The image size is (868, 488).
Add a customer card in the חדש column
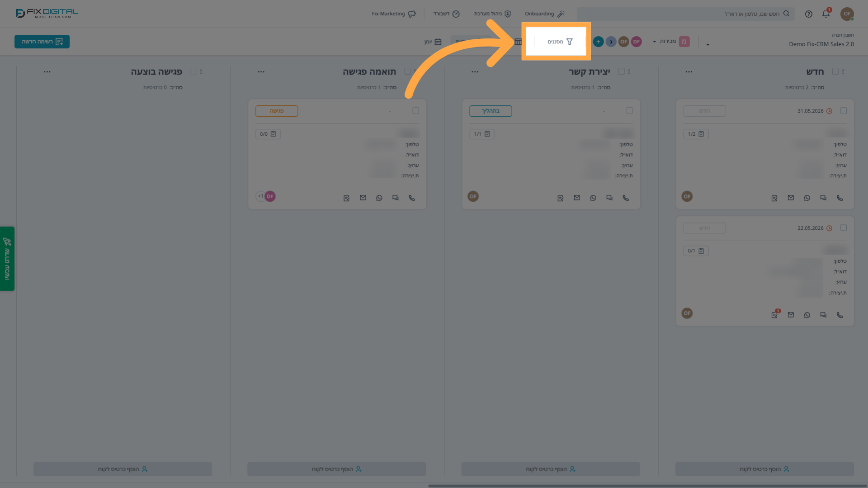(764, 469)
